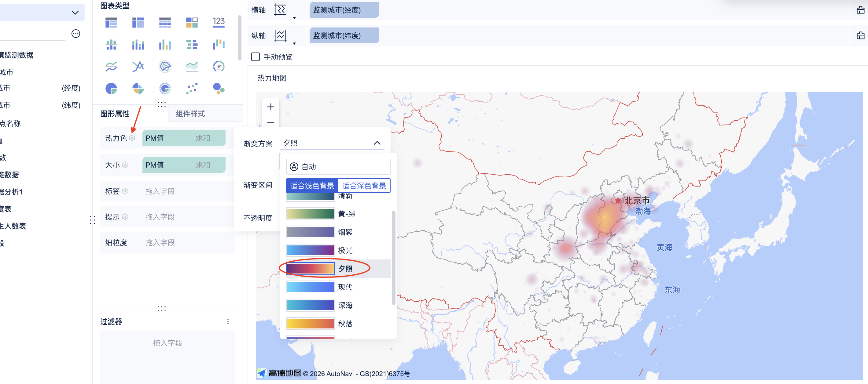Select the pie chart type icon
This screenshot has height=384, width=868.
tap(111, 89)
